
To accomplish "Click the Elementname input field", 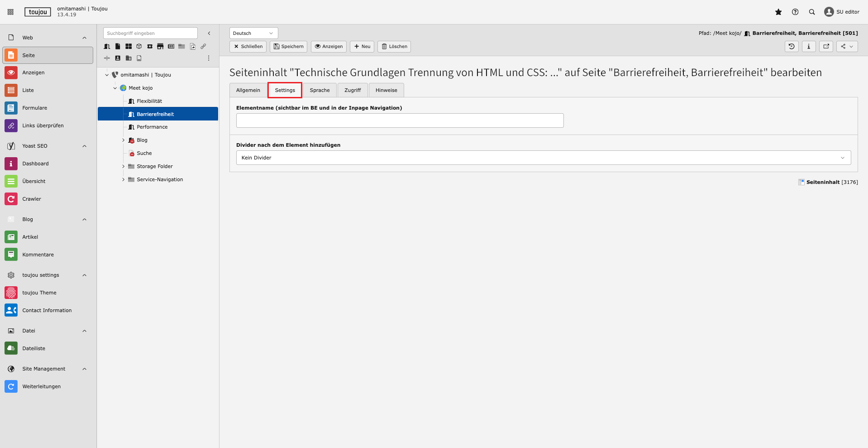I will (x=400, y=120).
